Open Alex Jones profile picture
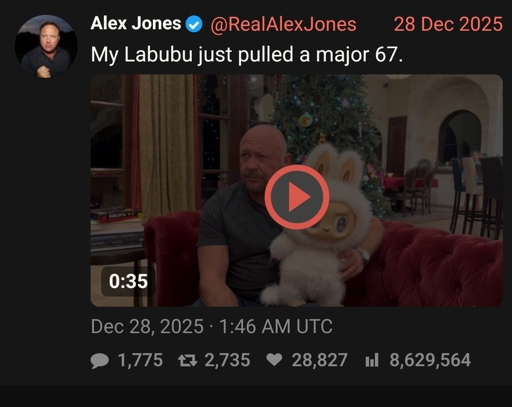The width and height of the screenshot is (512, 407). pyautogui.click(x=46, y=46)
